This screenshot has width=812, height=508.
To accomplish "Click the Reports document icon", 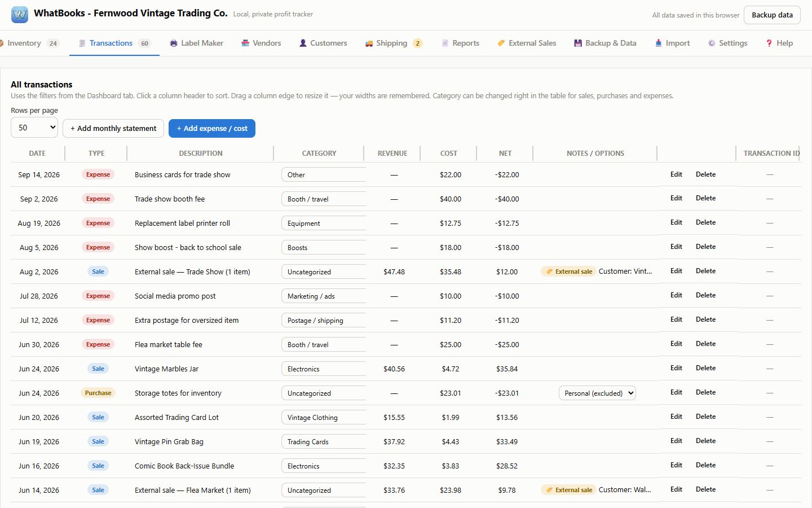I will tap(445, 43).
